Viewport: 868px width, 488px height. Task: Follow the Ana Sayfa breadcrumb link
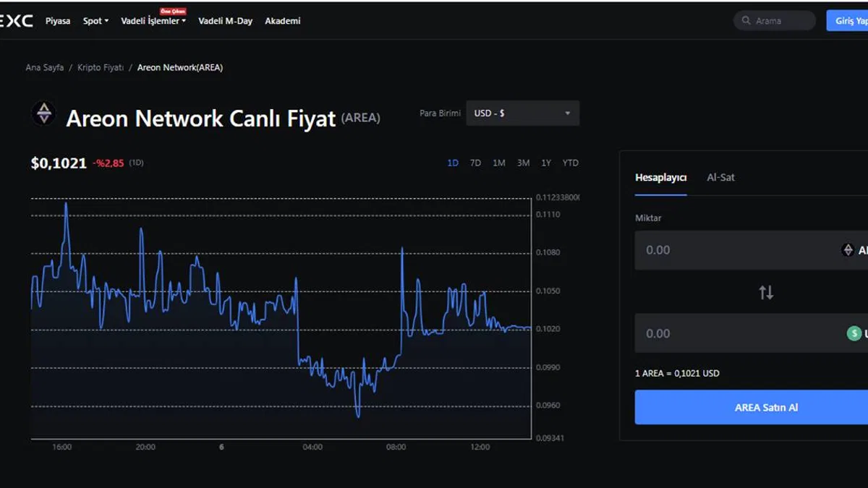pyautogui.click(x=45, y=67)
